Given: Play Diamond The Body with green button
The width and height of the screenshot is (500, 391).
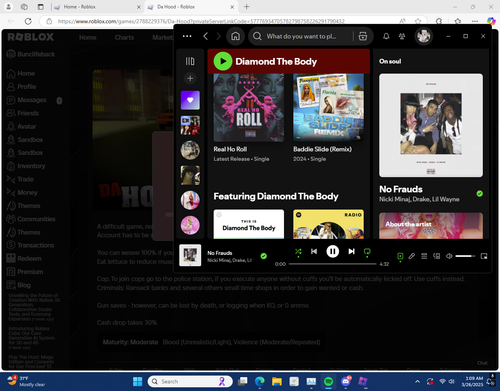Looking at the screenshot, I should 223,61.
